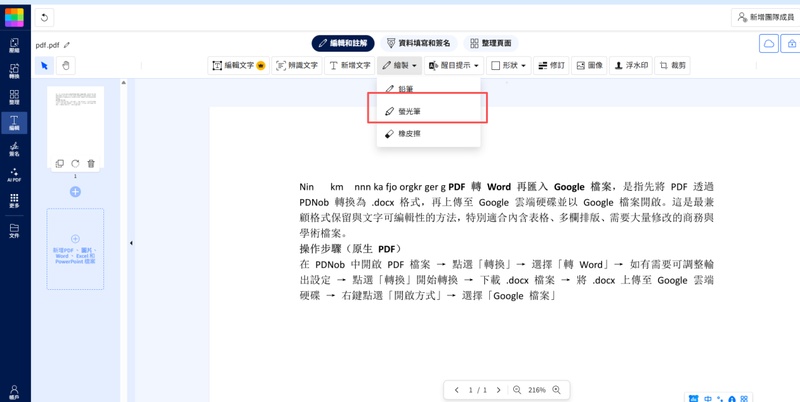This screenshot has width=800, height=402.
Task: Click the zoom out magnifier icon
Action: coord(517,390)
